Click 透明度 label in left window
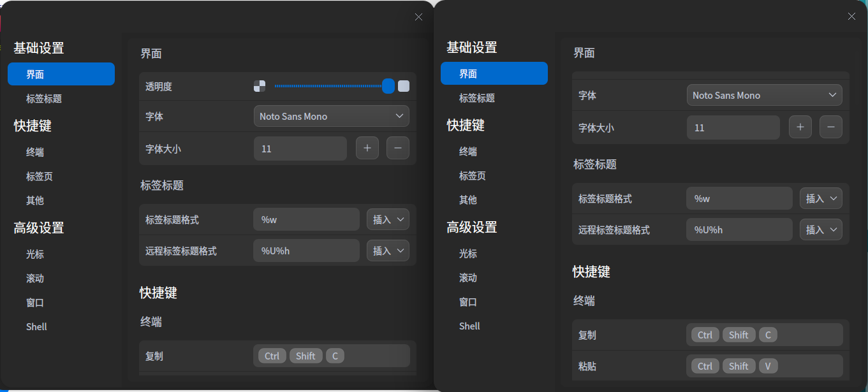 tap(159, 87)
